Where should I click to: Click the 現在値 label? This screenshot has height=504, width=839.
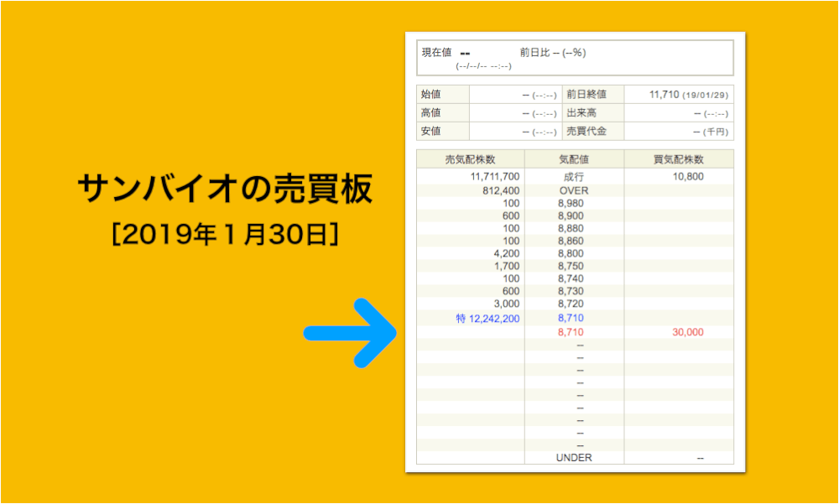436,53
